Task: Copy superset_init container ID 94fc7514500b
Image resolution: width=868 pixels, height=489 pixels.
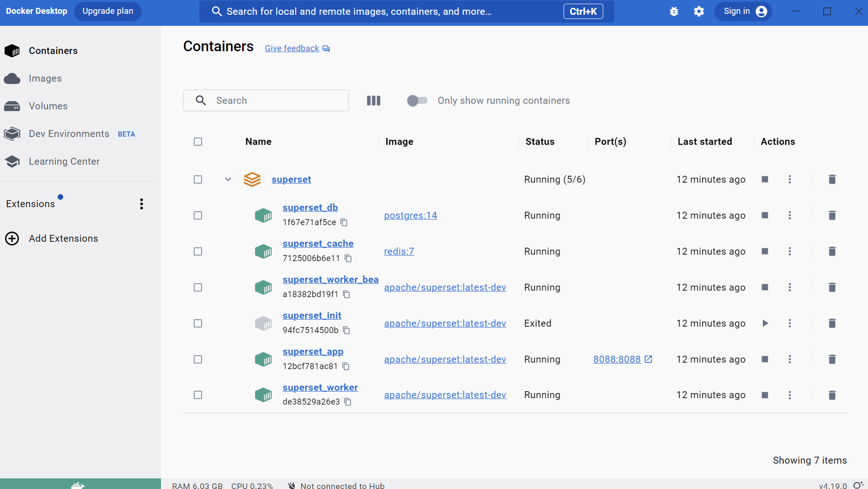Action: (x=346, y=330)
